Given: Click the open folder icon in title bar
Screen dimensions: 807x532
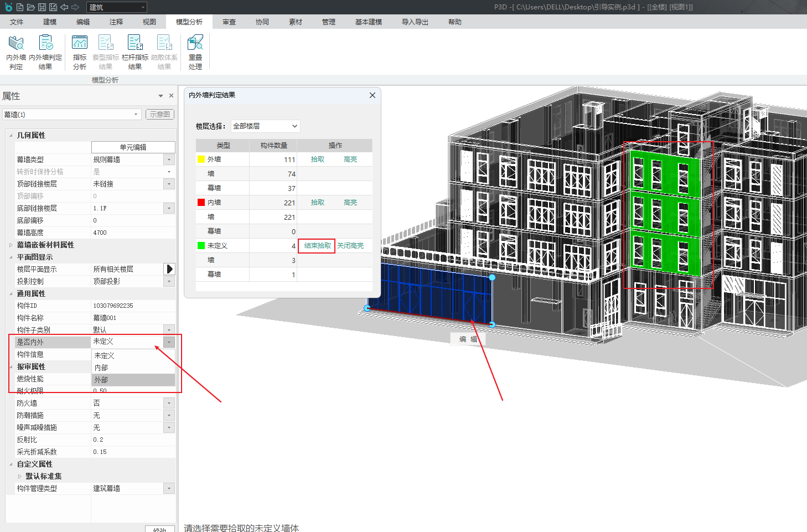Looking at the screenshot, I should tap(31, 7).
